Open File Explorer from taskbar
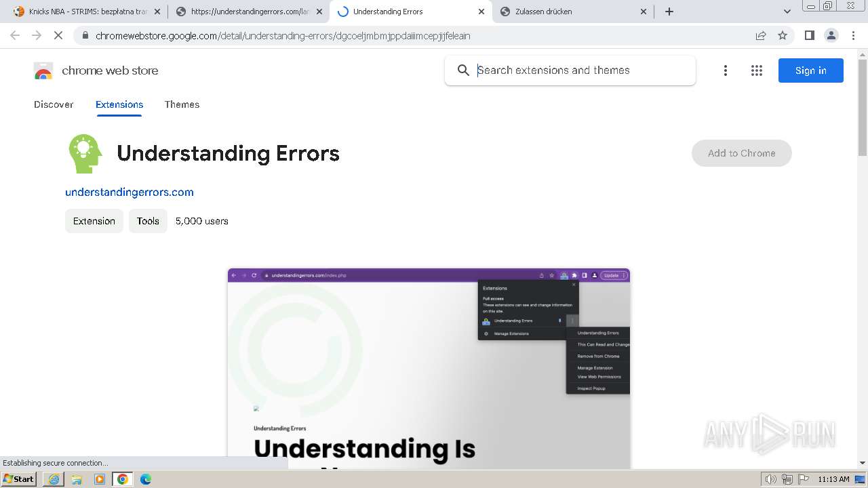The width and height of the screenshot is (868, 488). (77, 479)
